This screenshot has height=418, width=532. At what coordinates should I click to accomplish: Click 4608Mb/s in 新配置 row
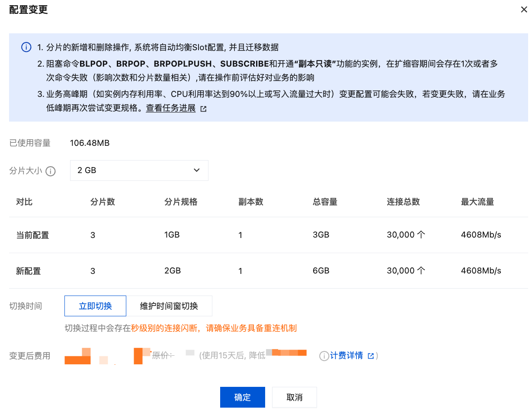point(481,270)
